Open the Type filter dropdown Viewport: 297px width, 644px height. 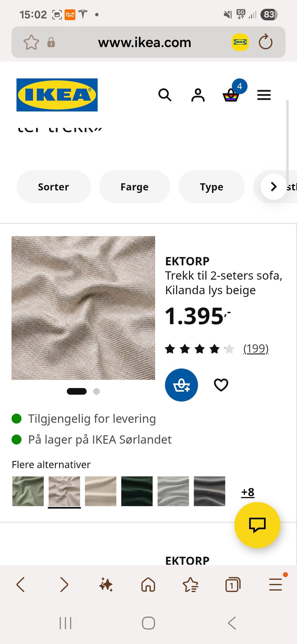point(212,187)
